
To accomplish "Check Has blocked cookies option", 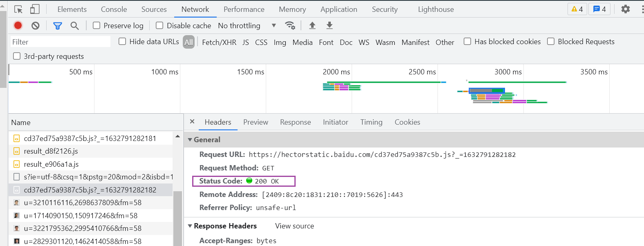I will pyautogui.click(x=467, y=41).
